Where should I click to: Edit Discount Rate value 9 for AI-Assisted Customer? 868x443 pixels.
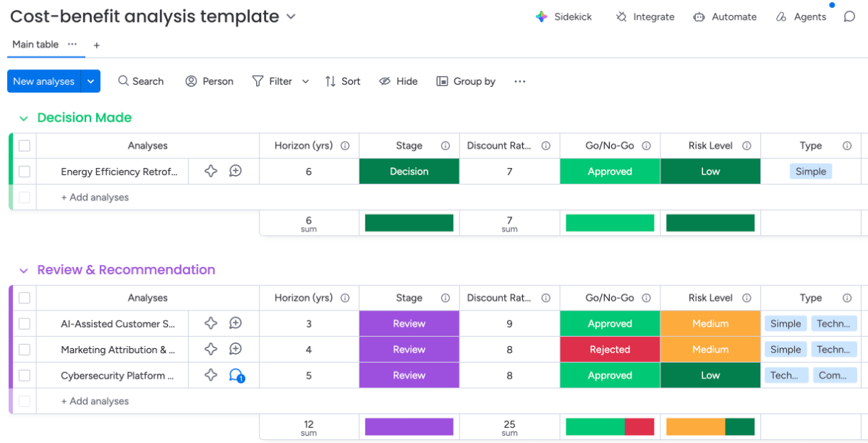click(510, 324)
